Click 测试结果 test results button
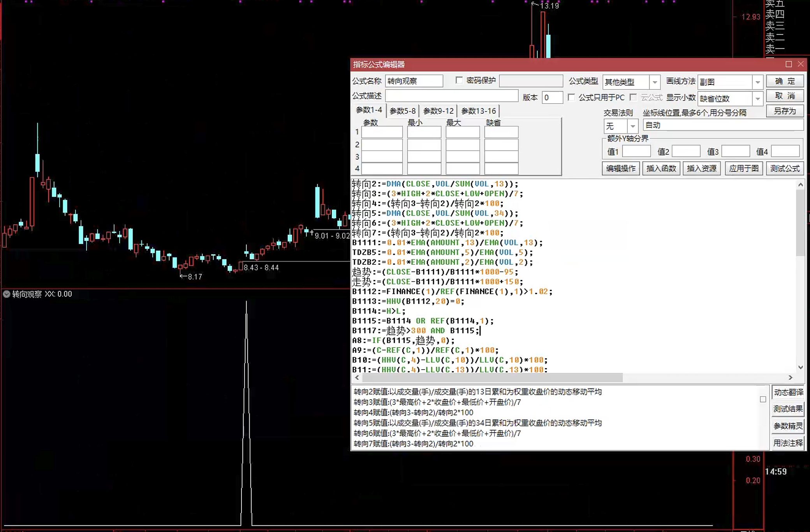The width and height of the screenshot is (810, 532). [788, 409]
